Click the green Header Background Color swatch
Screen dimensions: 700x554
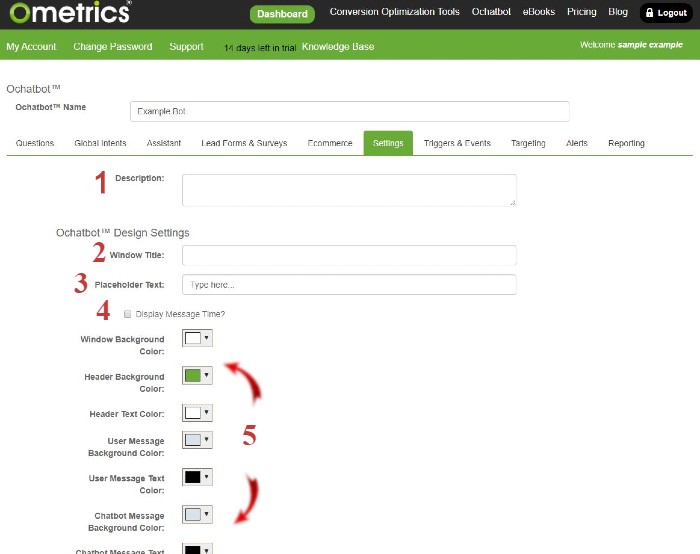pos(193,375)
